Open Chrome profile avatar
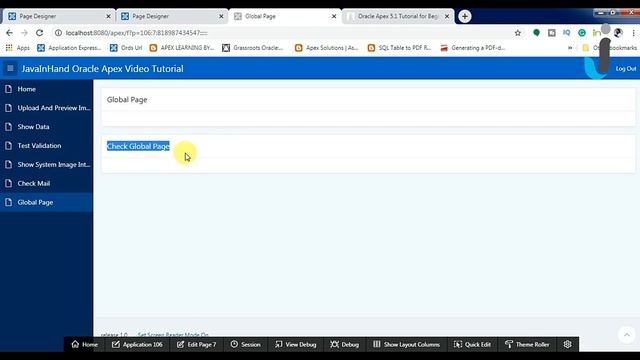Screen dimensions: 640x360 coord(618,33)
